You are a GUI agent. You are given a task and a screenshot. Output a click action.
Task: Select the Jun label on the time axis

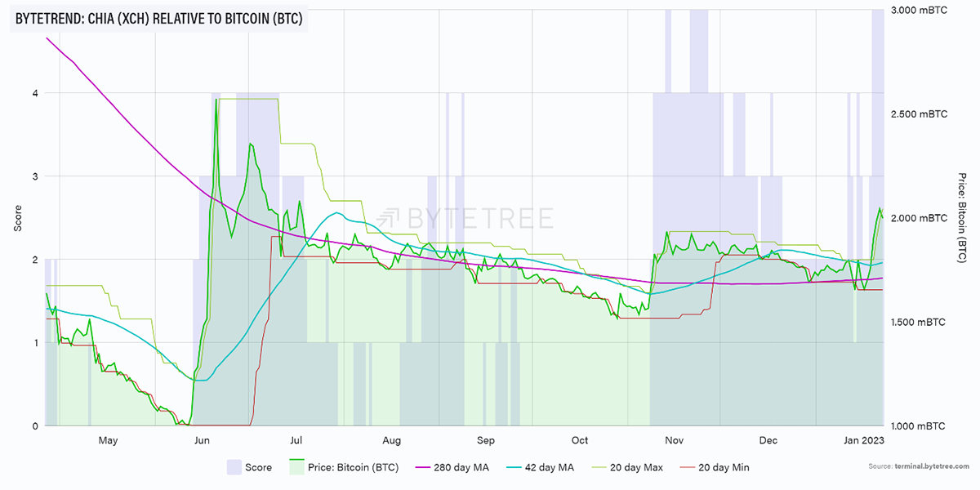[x=203, y=441]
